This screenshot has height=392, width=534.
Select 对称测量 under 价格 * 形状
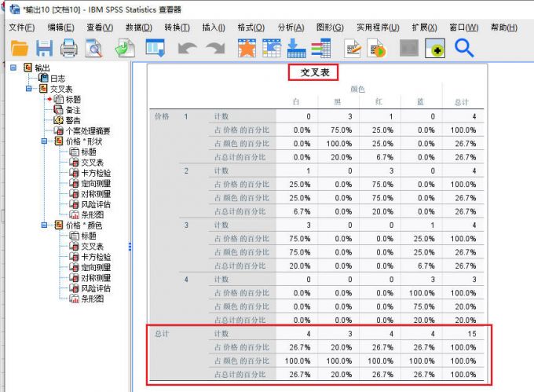(x=96, y=194)
